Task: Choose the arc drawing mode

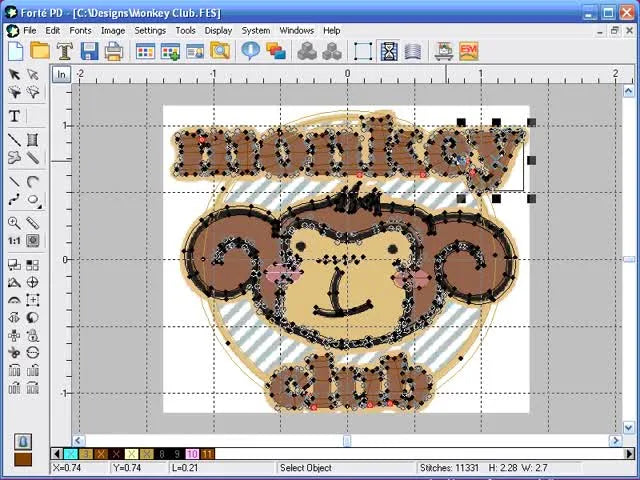Action: (33, 182)
